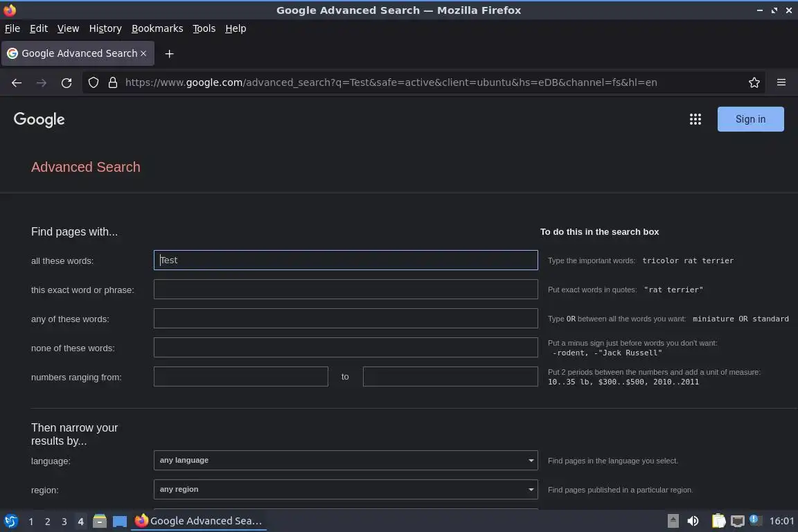Screen dimensions: 798x532
Task: Open the Google apps grid
Action: point(695,119)
